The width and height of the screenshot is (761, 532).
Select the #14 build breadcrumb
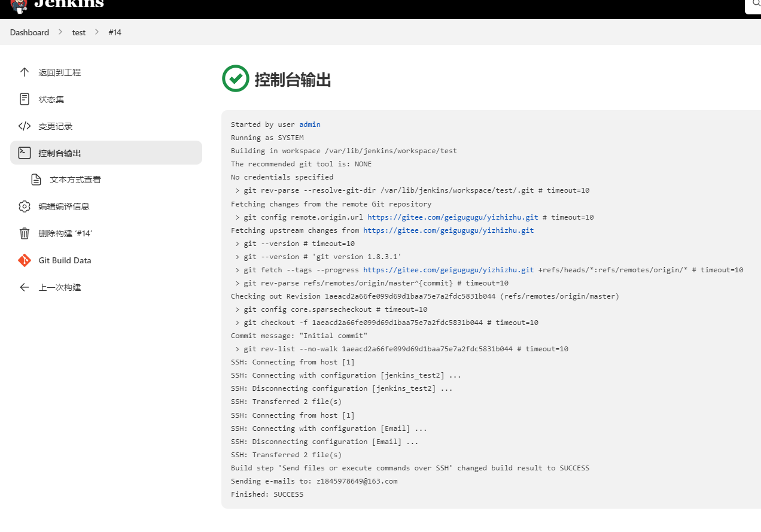point(115,32)
